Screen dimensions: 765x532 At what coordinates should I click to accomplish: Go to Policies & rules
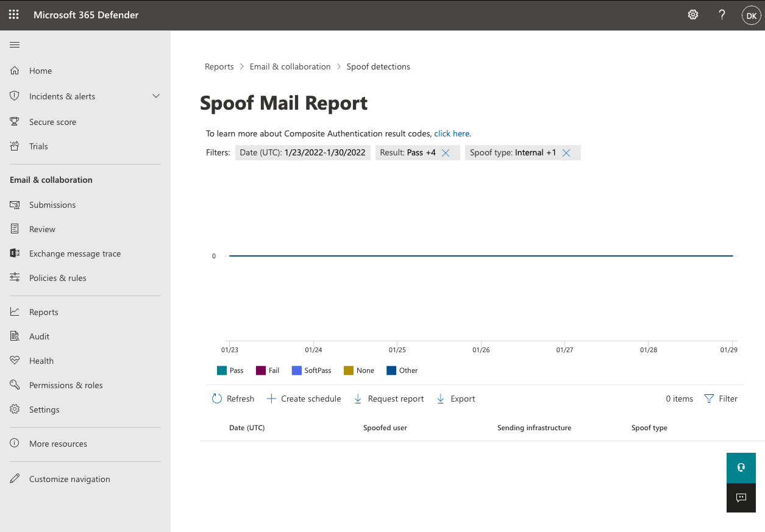point(57,278)
